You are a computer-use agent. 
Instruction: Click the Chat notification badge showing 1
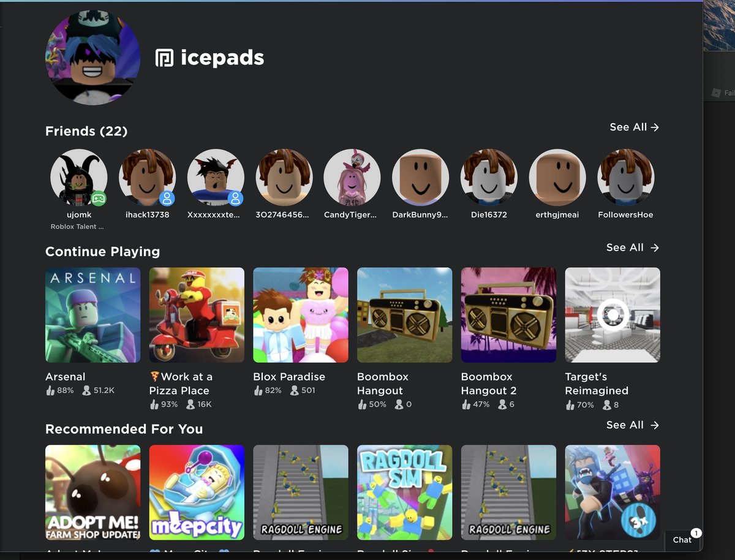click(696, 533)
